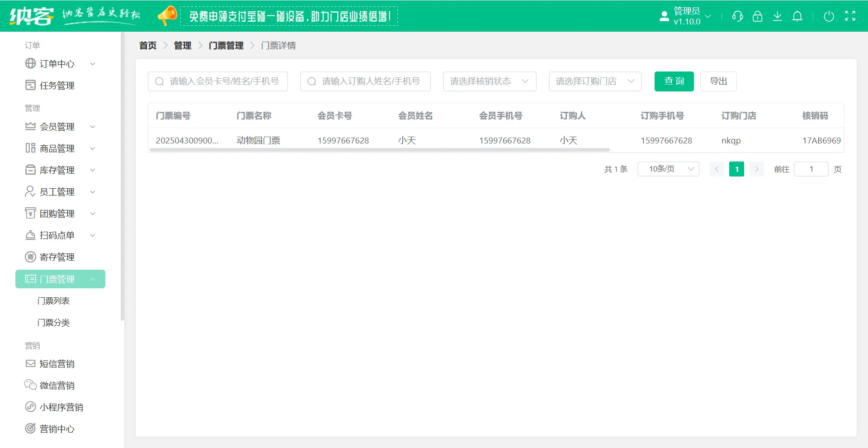
Task: Click the table horizontal scrollbar
Action: click(380, 150)
